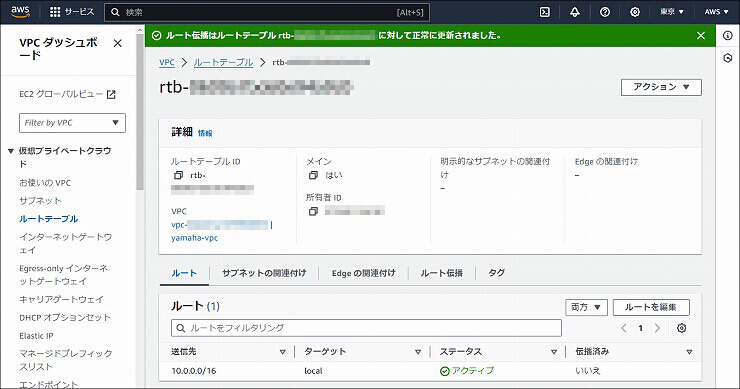Open サブネット in sidebar
Viewport: 740px width, 389px height.
click(40, 201)
